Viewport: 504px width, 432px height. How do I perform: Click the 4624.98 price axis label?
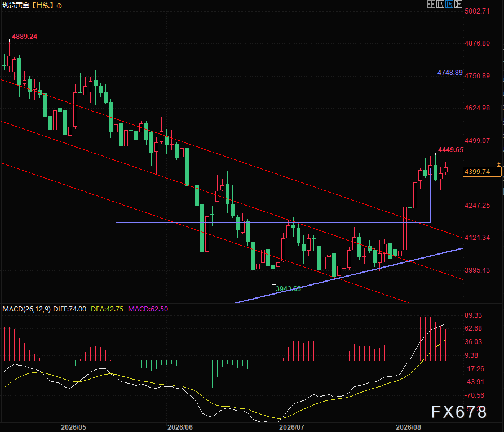478,108
